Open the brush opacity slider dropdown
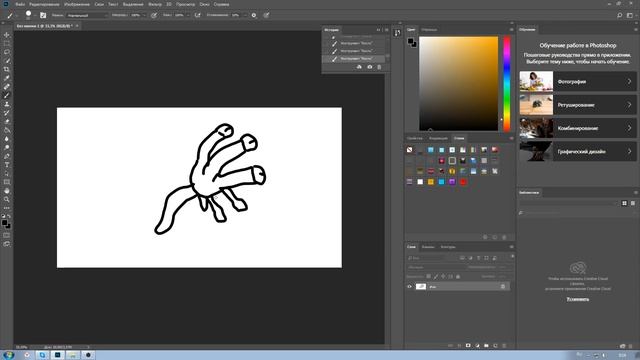This screenshot has height=360, width=640. click(x=144, y=15)
